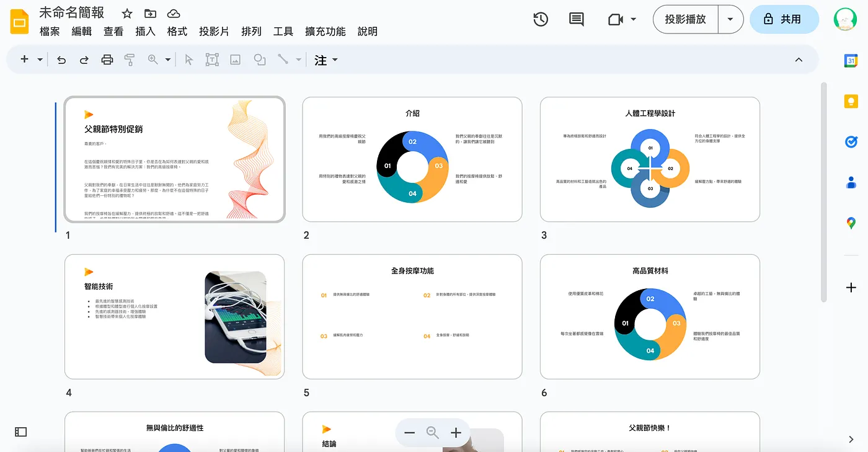Open the 插入 menu

145,32
